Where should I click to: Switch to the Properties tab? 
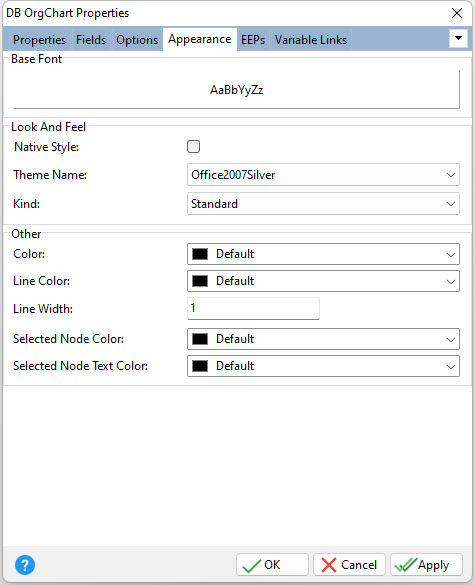(x=39, y=40)
